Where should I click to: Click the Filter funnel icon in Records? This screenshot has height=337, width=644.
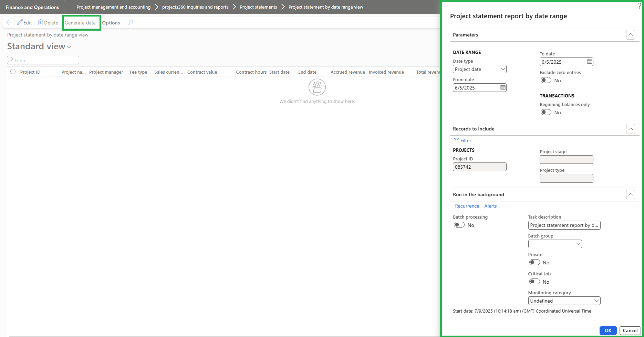456,140
